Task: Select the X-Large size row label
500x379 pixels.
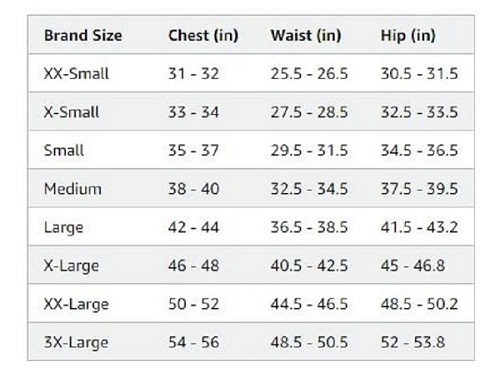Action: [x=71, y=266]
